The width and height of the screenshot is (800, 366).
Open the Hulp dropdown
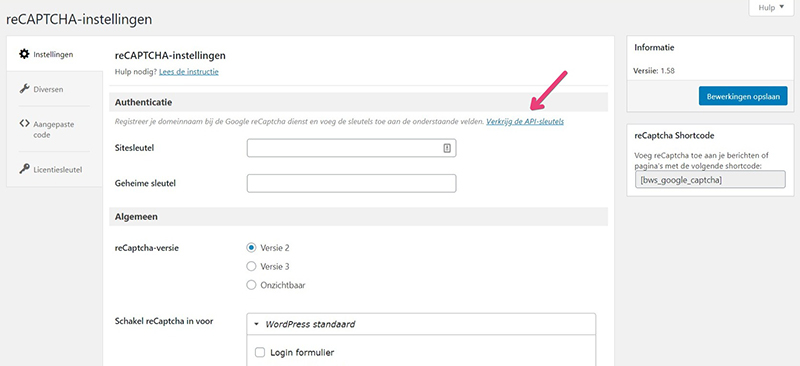pos(770,8)
